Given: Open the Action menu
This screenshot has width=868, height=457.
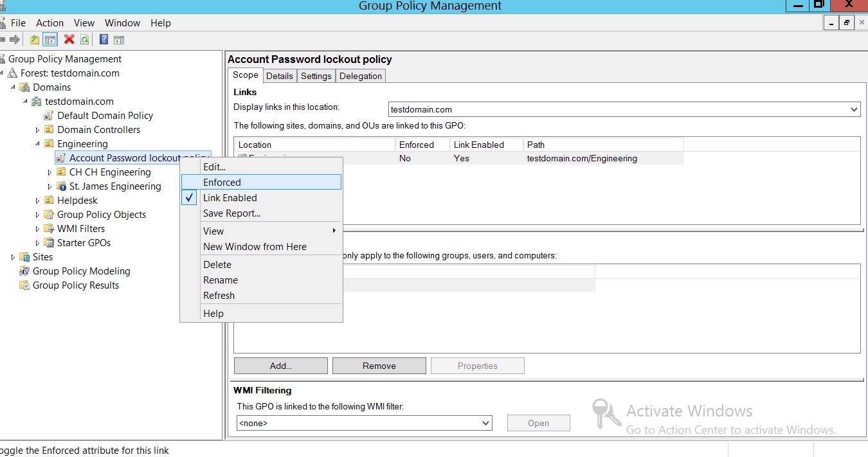Looking at the screenshot, I should 50,22.
